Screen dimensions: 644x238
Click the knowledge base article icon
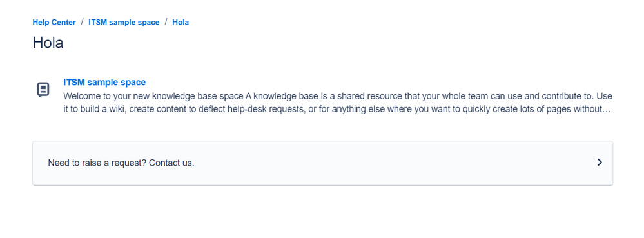(x=43, y=90)
